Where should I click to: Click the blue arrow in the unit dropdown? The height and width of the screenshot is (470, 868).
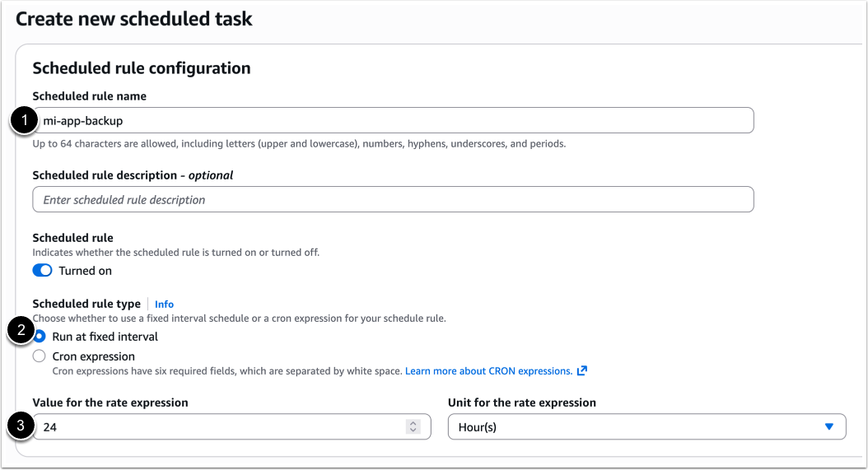click(x=828, y=426)
